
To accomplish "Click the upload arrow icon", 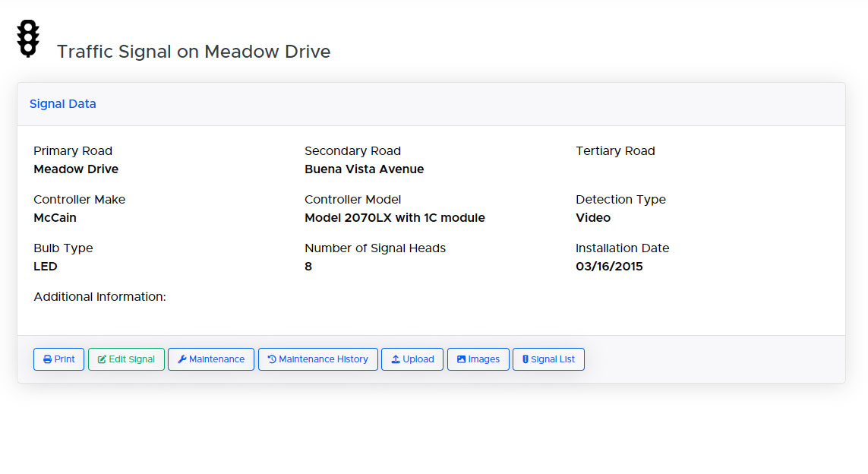I will click(396, 359).
